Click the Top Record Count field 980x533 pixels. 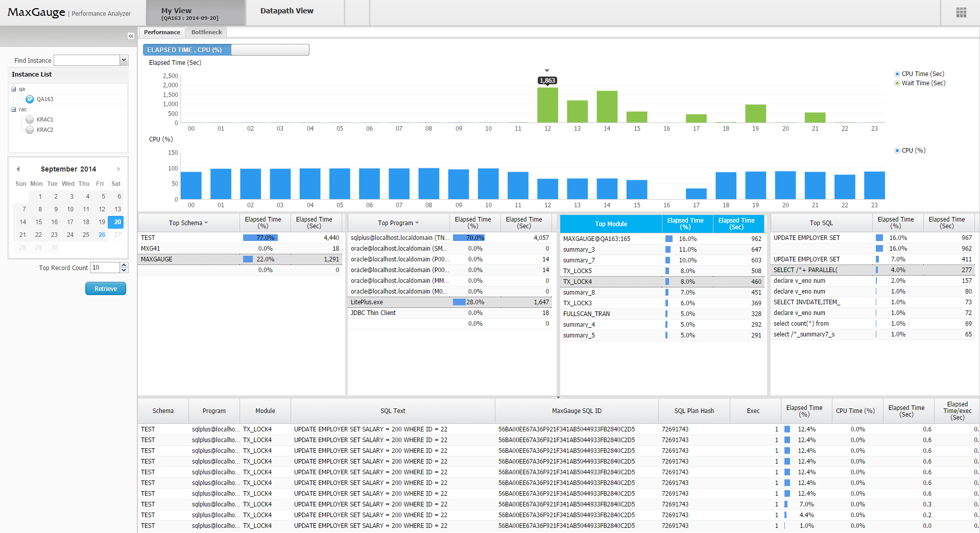[105, 268]
